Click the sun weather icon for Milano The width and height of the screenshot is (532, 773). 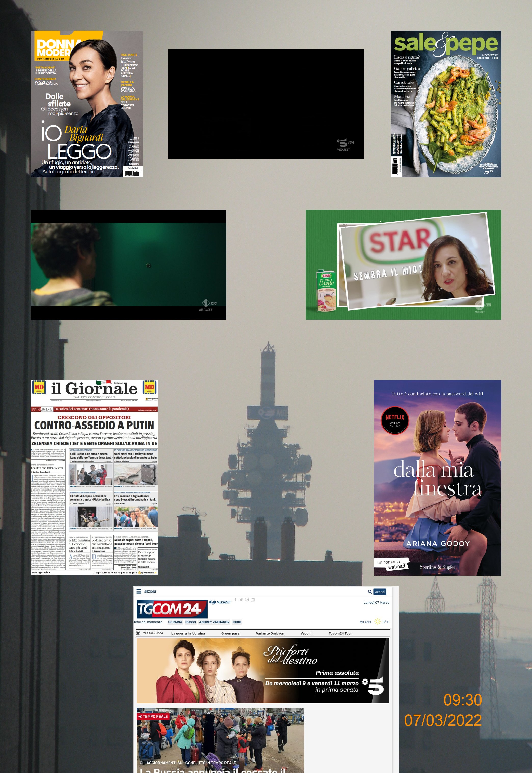tap(377, 622)
